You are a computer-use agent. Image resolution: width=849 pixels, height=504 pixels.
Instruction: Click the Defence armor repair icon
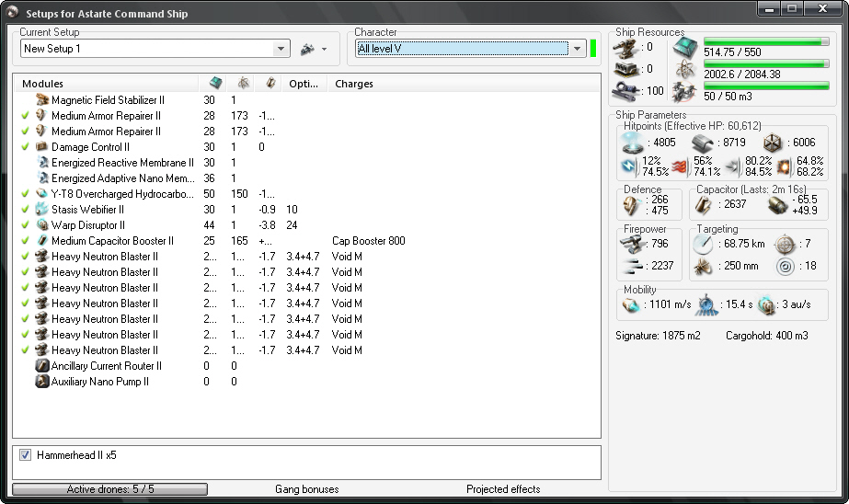[x=631, y=206]
